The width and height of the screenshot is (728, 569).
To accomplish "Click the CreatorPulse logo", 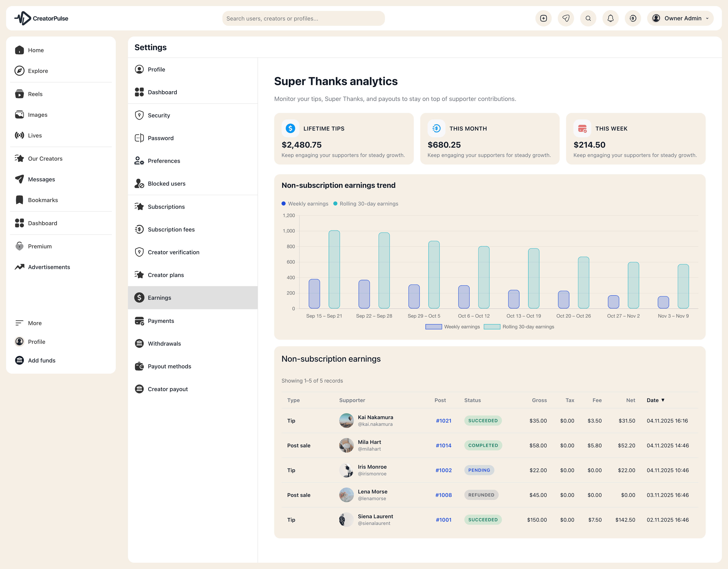I will coord(41,18).
